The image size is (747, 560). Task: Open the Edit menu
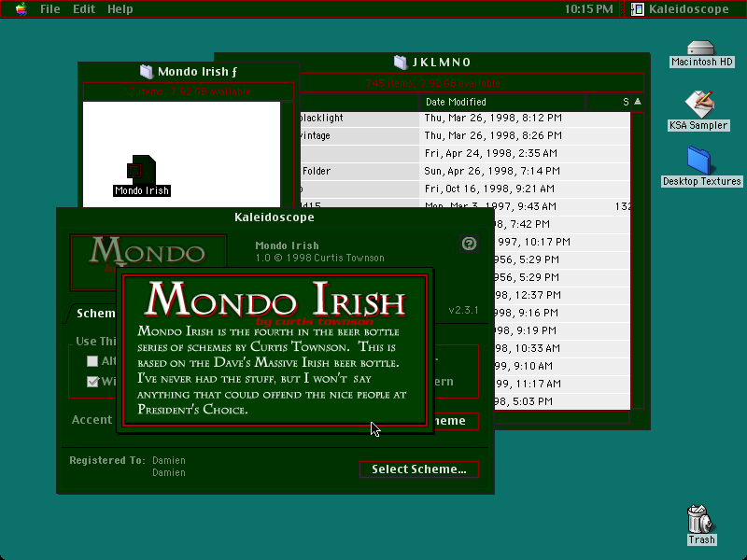(84, 9)
